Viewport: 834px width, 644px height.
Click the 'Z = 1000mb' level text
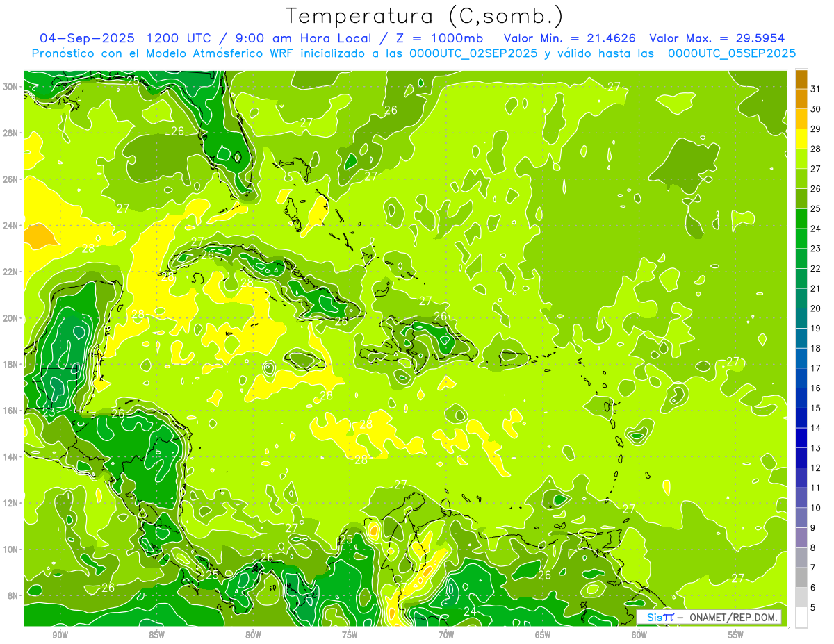click(439, 38)
